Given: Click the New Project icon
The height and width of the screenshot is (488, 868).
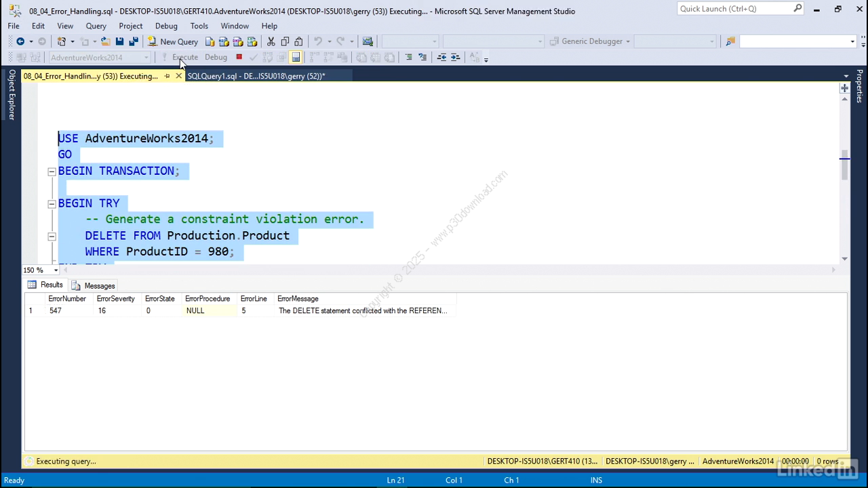Looking at the screenshot, I should click(62, 41).
